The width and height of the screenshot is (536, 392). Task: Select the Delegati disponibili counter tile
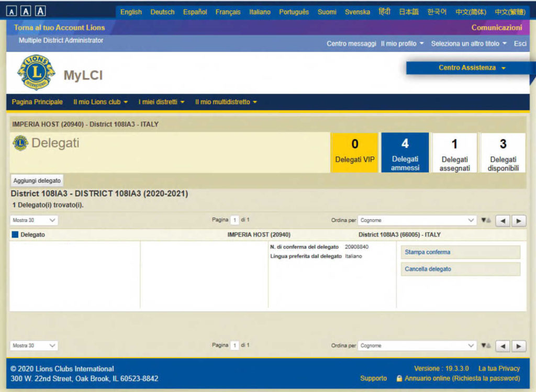point(503,152)
